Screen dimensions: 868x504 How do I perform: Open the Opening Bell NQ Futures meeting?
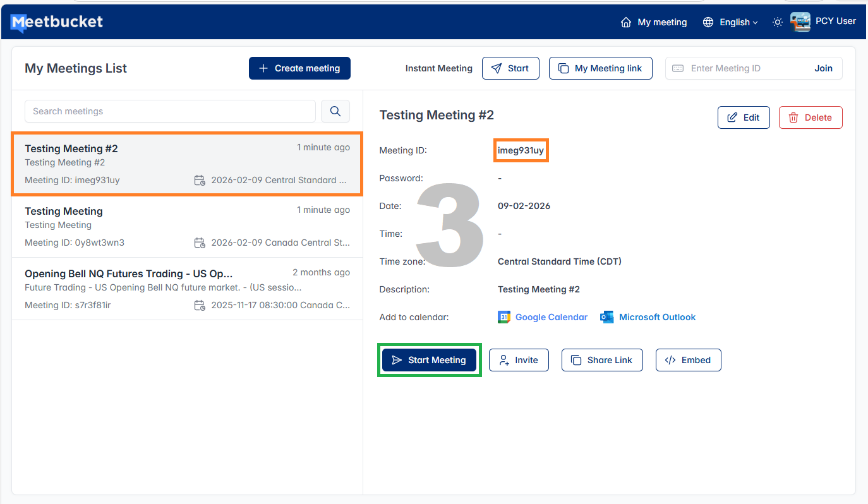click(187, 289)
